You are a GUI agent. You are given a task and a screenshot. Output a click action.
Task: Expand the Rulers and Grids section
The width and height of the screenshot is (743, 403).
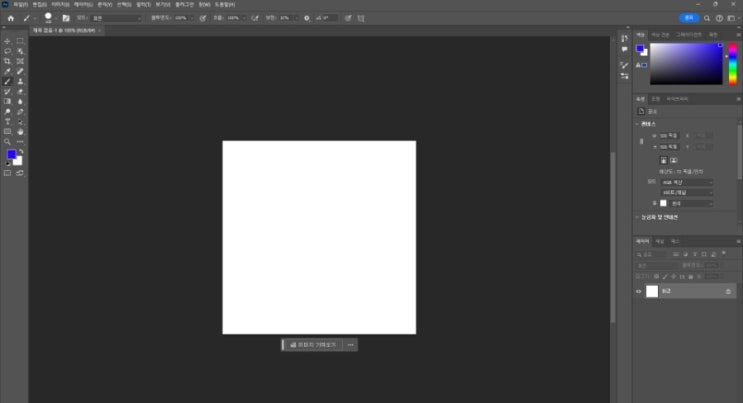637,217
